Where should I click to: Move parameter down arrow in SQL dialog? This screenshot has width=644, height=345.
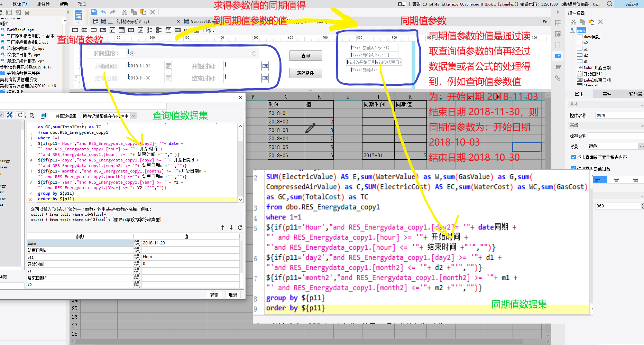coord(231,227)
